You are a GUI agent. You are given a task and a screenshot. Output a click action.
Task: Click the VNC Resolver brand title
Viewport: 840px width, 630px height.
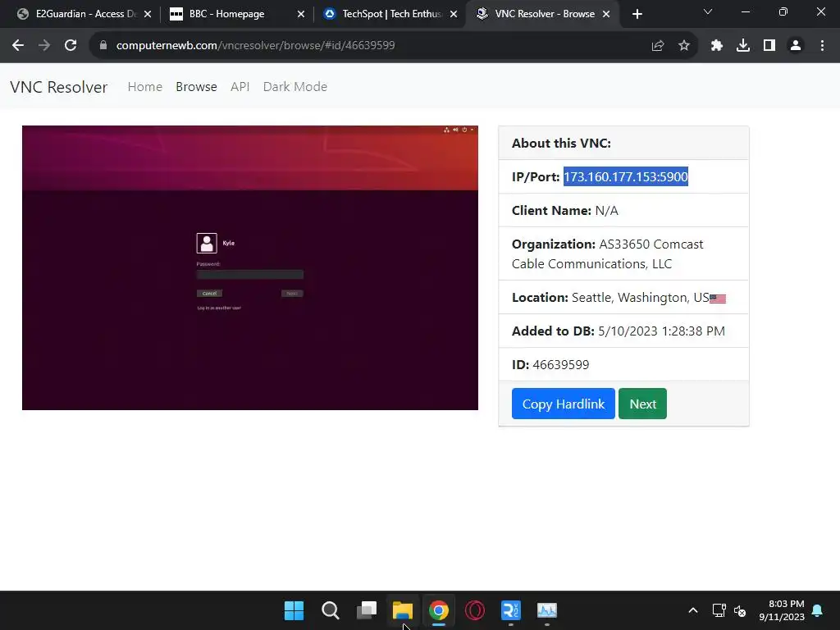point(59,87)
